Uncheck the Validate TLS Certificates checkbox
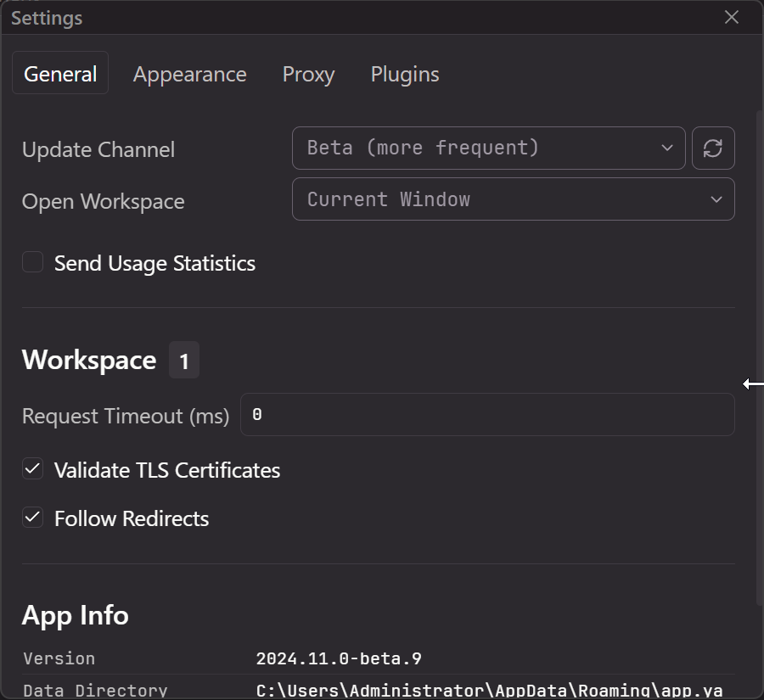The image size is (764, 700). 33,469
